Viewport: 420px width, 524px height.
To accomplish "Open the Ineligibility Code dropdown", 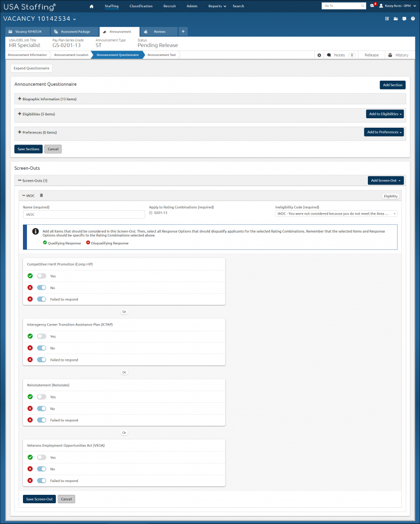I will coord(336,214).
